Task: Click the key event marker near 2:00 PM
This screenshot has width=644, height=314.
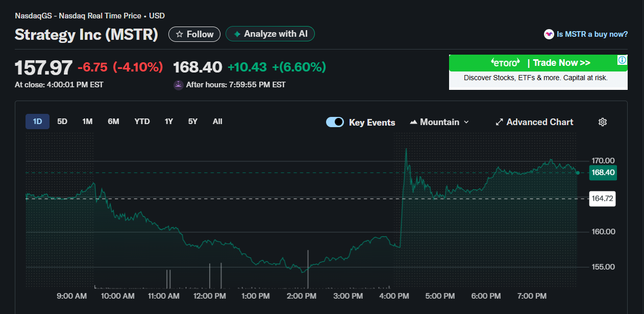Action: click(x=308, y=269)
